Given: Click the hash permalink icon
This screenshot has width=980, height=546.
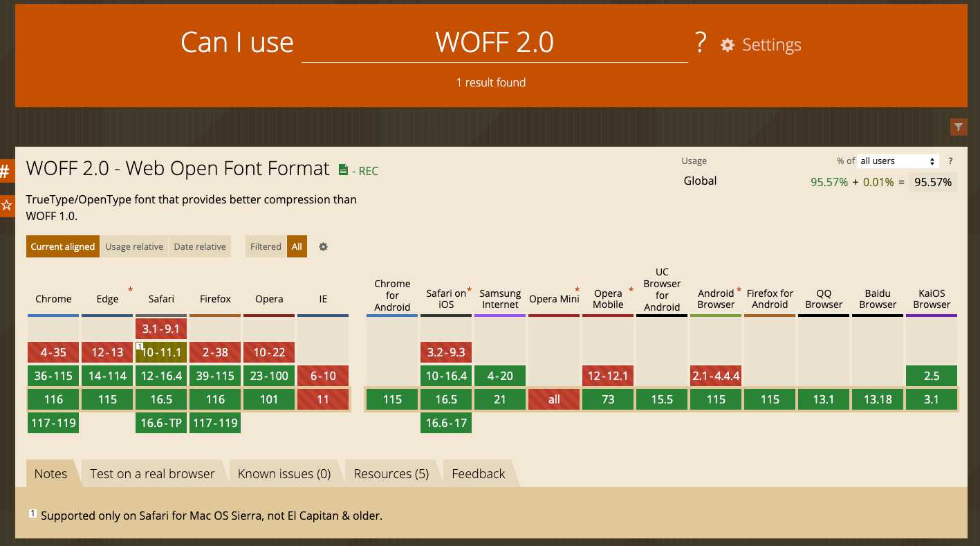Looking at the screenshot, I should (7, 170).
